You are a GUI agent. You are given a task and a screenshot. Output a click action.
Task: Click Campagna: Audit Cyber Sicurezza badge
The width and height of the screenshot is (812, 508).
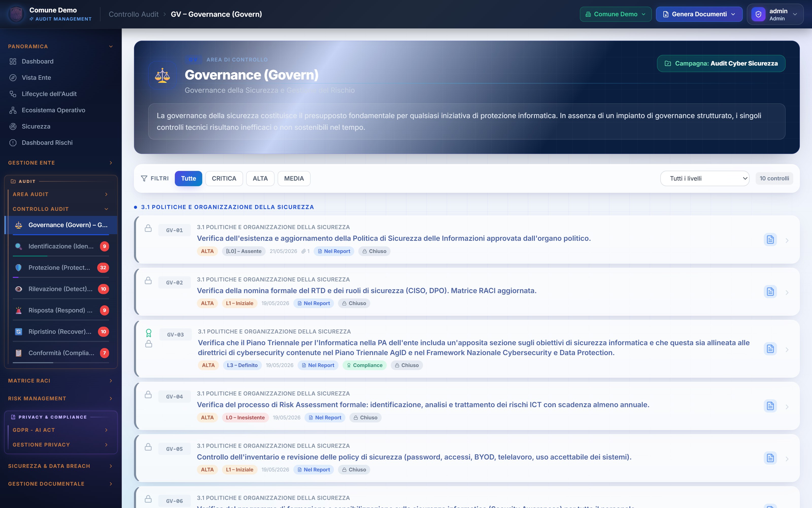click(721, 63)
